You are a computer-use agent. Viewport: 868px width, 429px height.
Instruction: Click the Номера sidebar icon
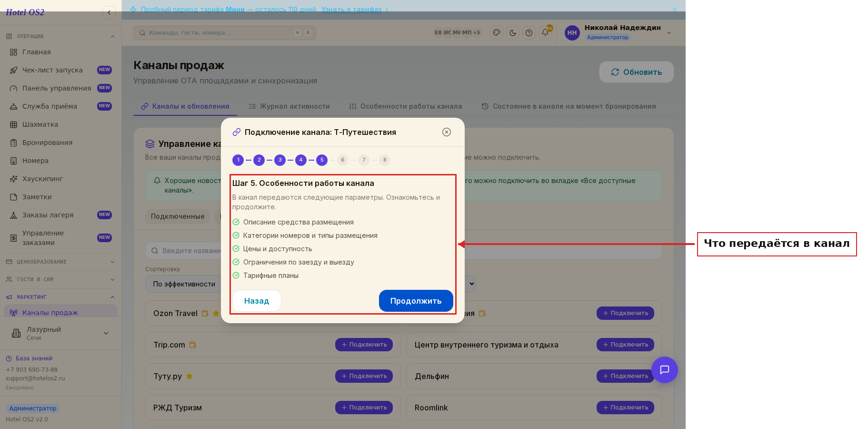click(x=14, y=161)
